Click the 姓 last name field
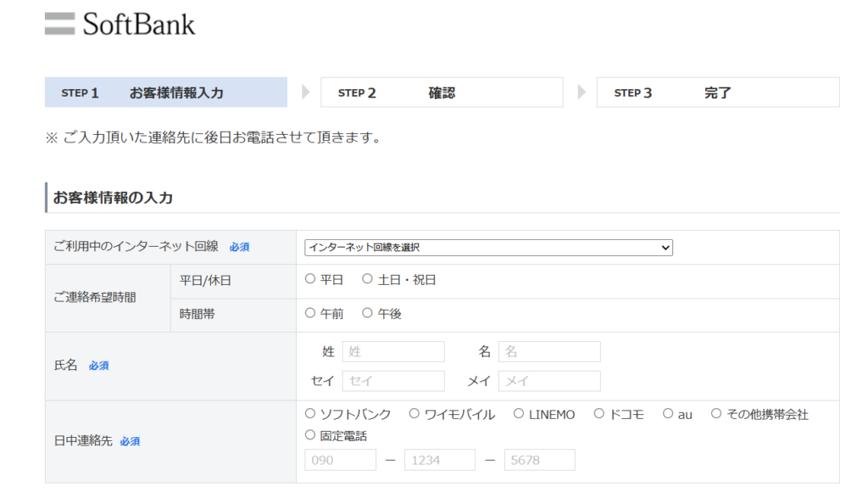Image resolution: width=868 pixels, height=498 pixels. 393,352
